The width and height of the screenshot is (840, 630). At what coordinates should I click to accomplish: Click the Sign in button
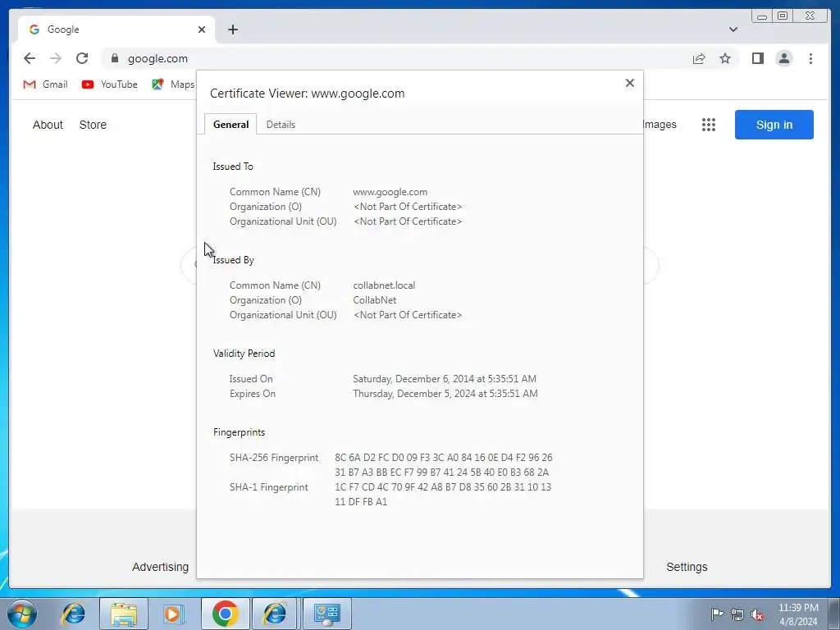tap(774, 125)
